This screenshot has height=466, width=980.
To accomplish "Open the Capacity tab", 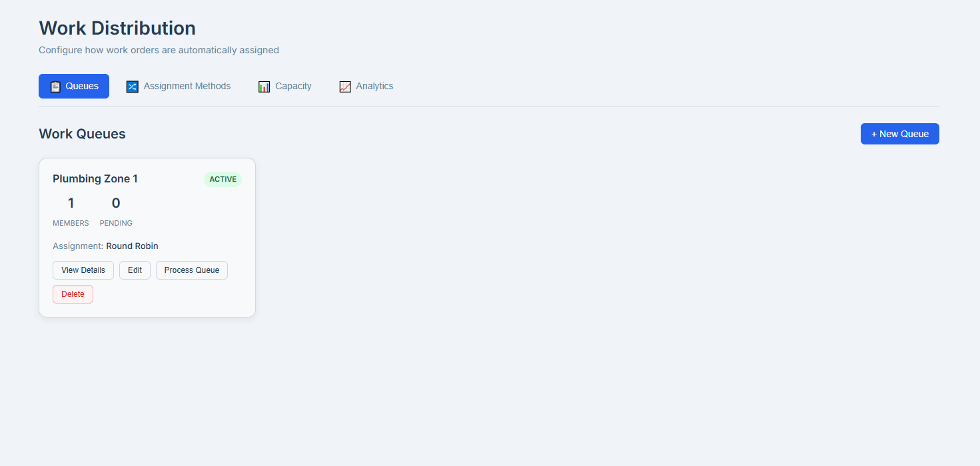I will [x=285, y=87].
